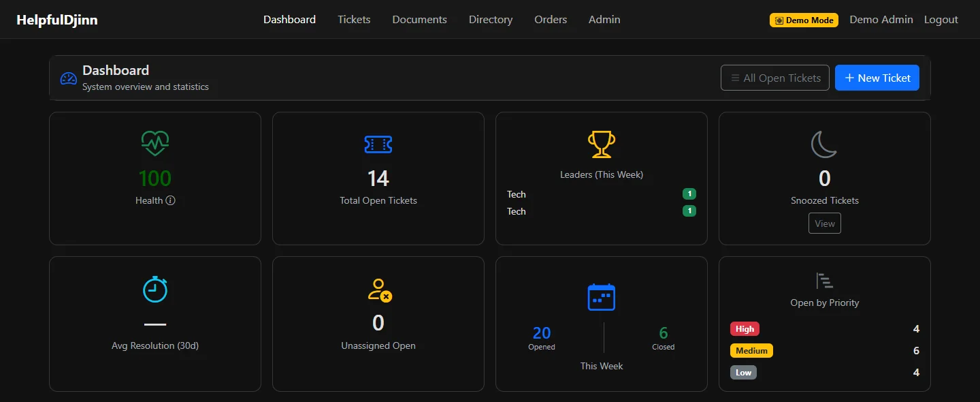The image size is (980, 402).
Task: Open the Dashboard nav item
Action: tap(290, 20)
